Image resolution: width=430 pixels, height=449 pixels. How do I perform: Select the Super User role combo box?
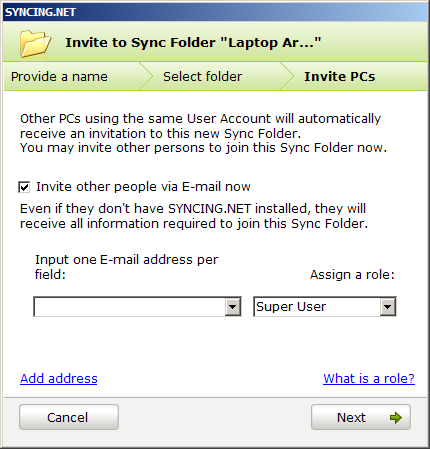325,307
